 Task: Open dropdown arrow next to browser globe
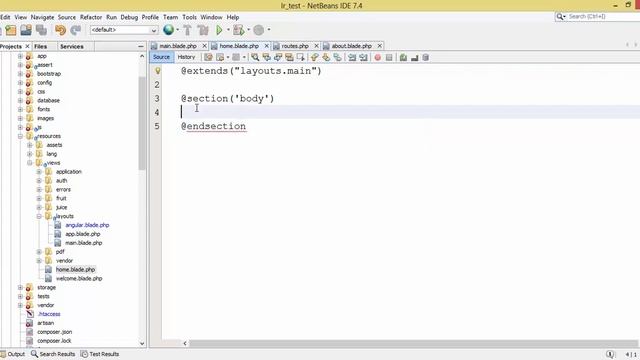pyautogui.click(x=178, y=30)
